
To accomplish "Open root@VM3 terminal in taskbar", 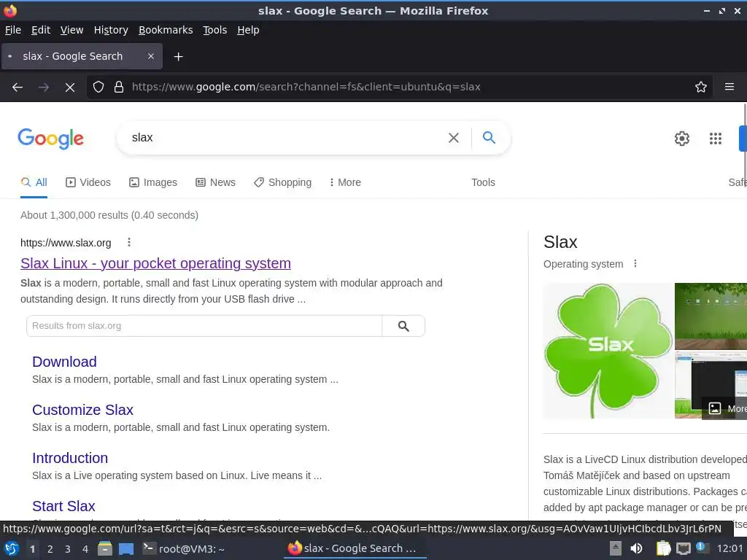I will (184, 549).
